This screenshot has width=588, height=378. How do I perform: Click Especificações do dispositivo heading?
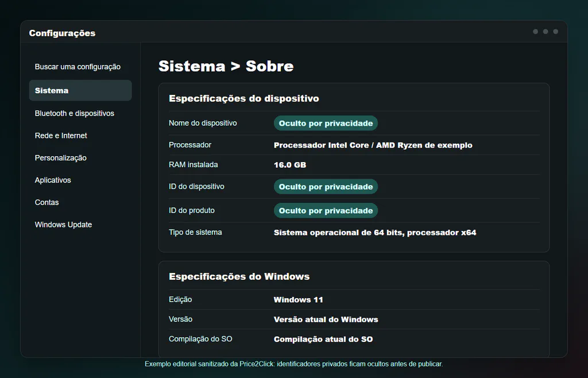click(243, 99)
